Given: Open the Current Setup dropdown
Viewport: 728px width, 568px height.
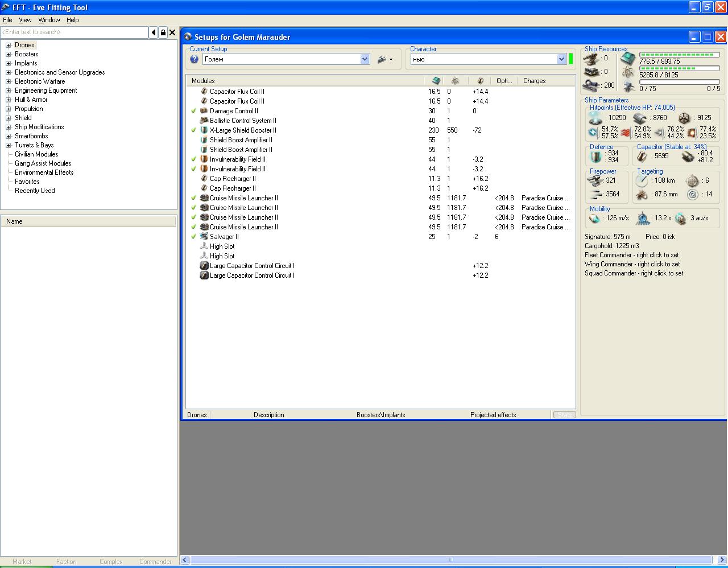Looking at the screenshot, I should 365,59.
